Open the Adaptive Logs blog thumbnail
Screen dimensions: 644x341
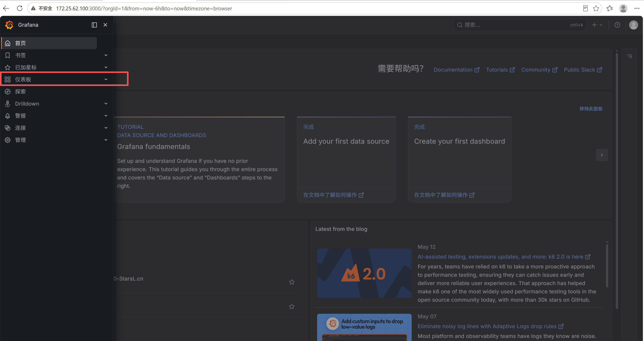coord(364,327)
